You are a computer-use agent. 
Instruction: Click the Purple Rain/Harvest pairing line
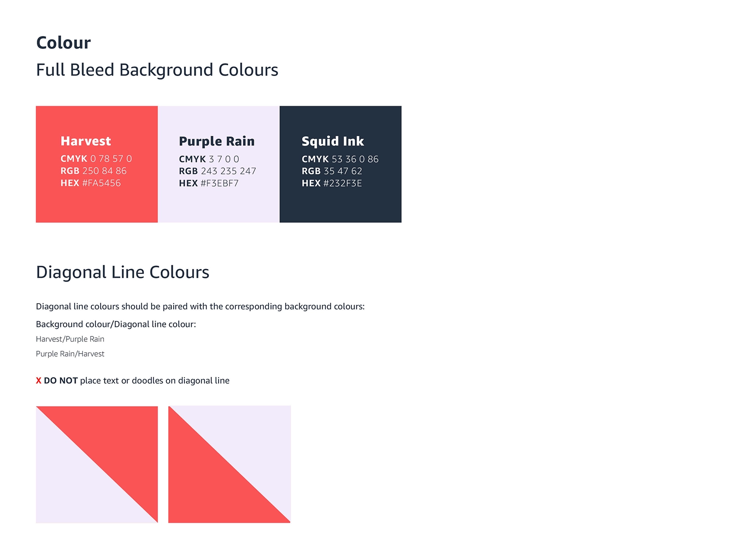(x=70, y=354)
